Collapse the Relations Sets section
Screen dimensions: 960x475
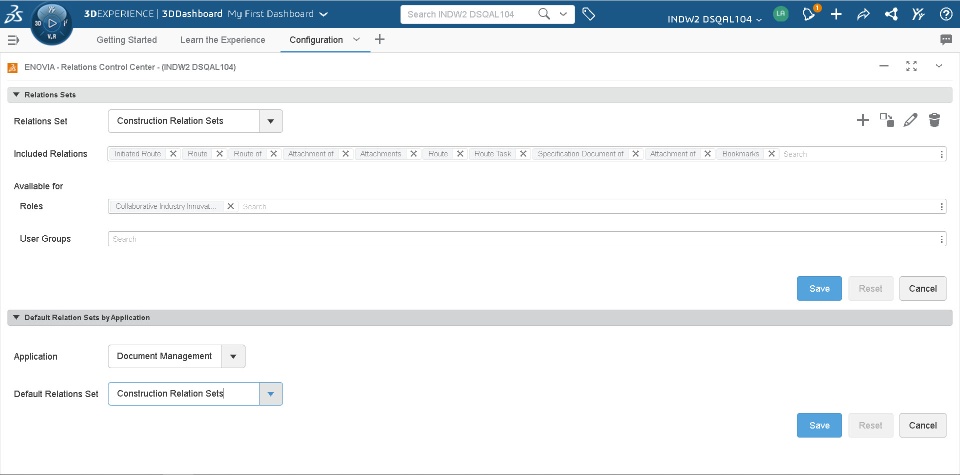point(16,95)
